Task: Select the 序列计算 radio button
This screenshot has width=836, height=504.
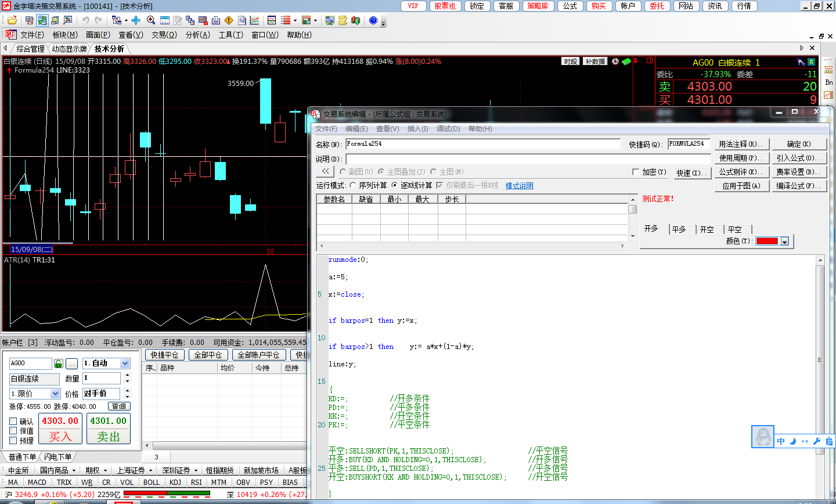Action: [352, 185]
